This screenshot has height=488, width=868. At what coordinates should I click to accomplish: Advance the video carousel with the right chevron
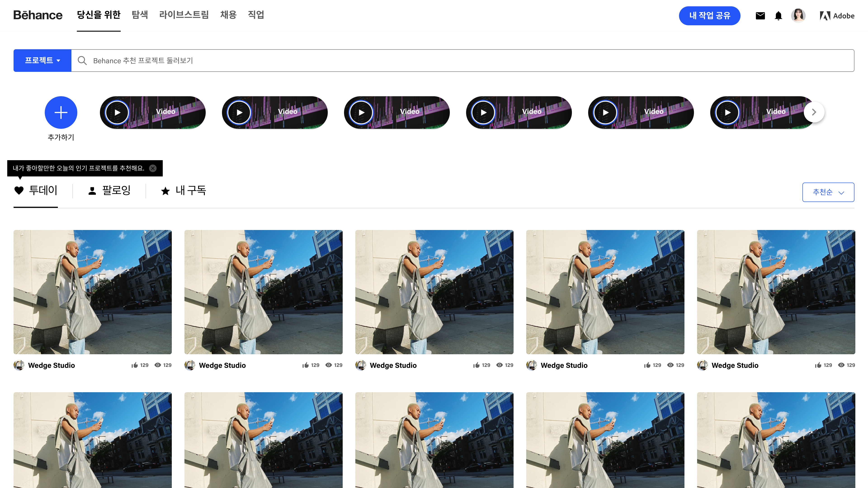[x=814, y=112]
